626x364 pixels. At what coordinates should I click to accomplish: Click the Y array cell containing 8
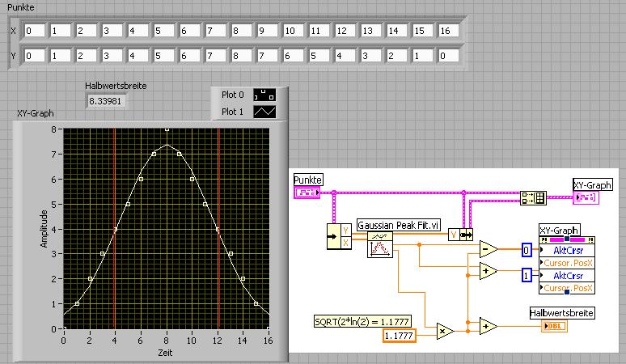241,56
